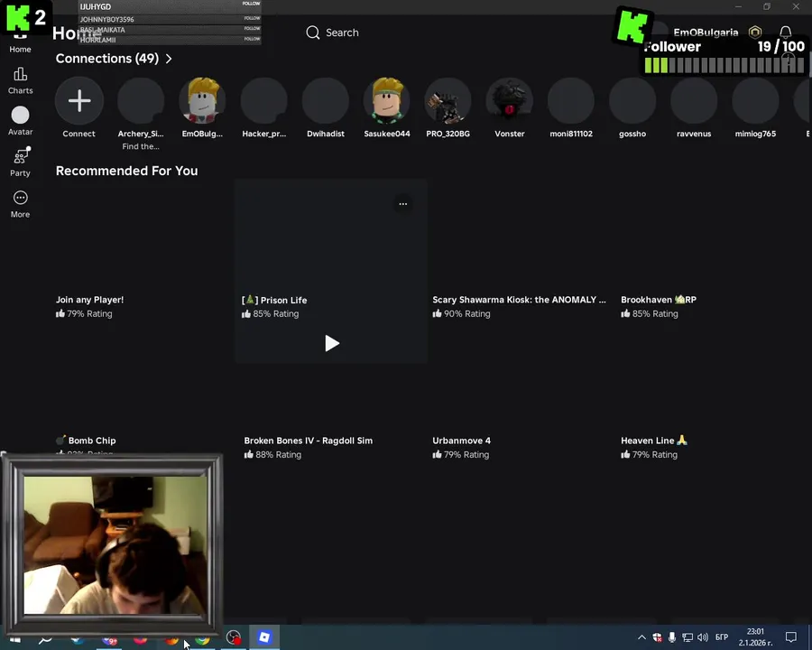Open the Prison Life three-dot menu
Viewport: 812px width, 650px height.
coord(403,204)
